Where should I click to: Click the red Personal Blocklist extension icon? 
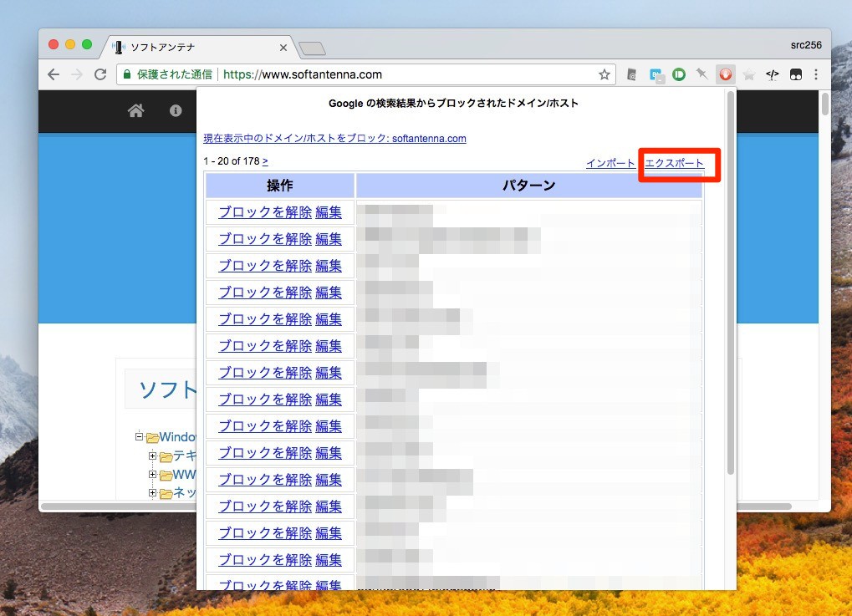click(x=726, y=74)
